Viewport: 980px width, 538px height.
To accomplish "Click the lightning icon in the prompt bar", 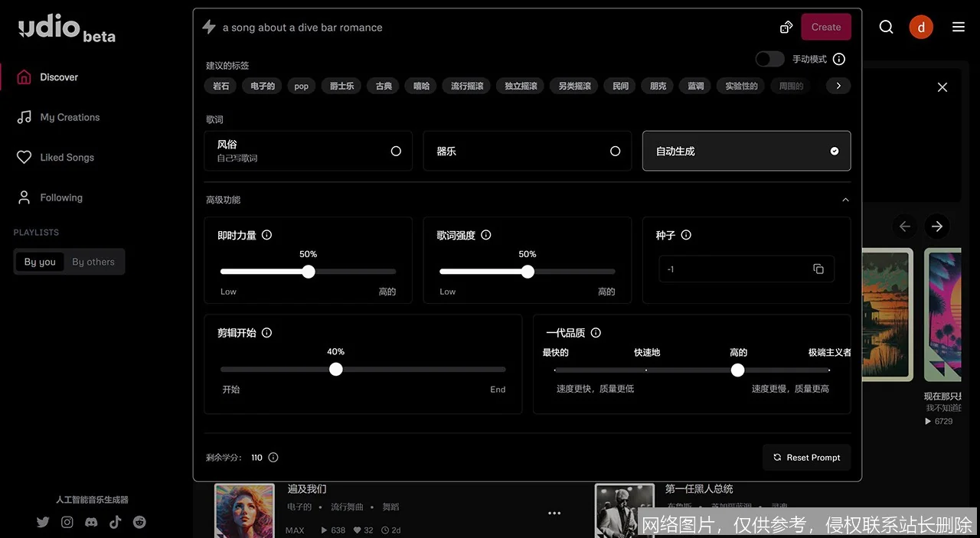I will [x=208, y=26].
